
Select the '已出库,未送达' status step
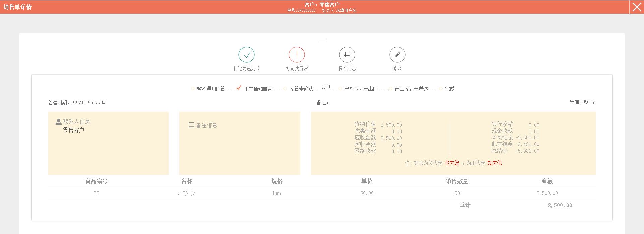click(391, 89)
